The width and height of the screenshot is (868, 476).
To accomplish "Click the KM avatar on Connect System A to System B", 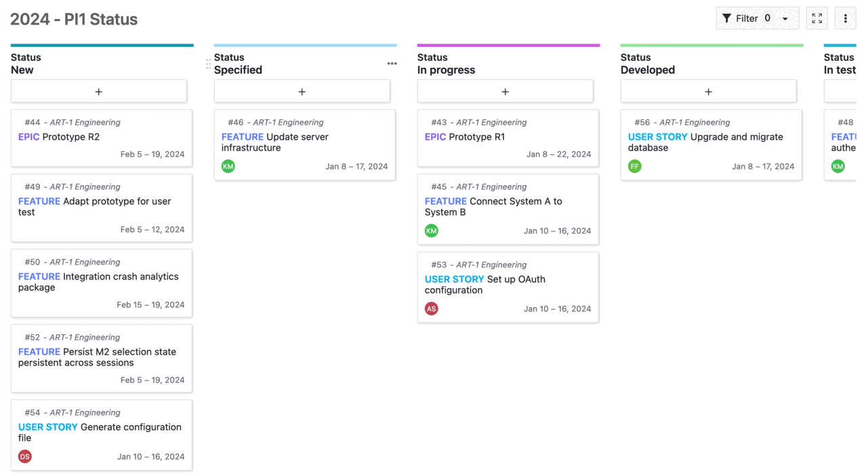I will (432, 231).
